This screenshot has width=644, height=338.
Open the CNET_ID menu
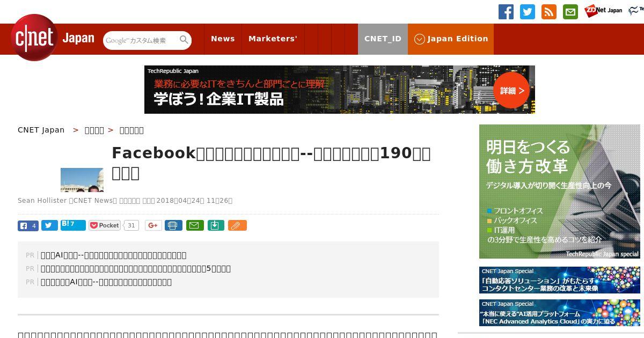tap(383, 39)
